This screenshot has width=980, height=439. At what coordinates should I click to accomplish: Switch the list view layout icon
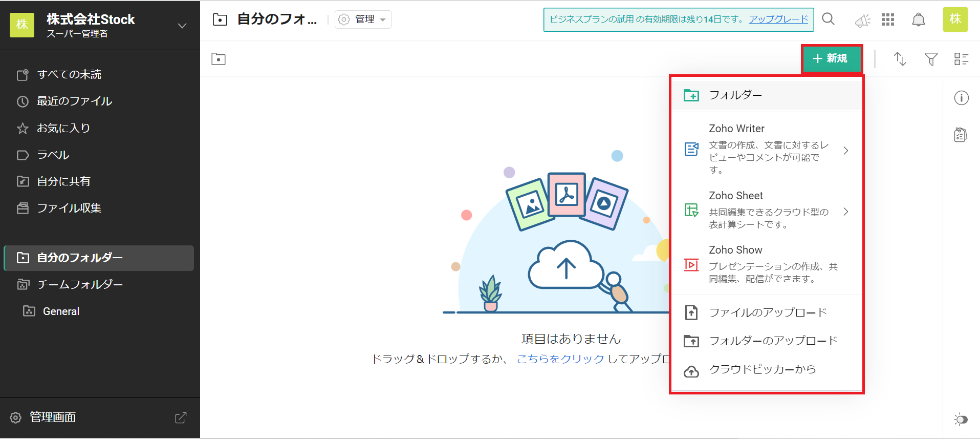[x=962, y=59]
